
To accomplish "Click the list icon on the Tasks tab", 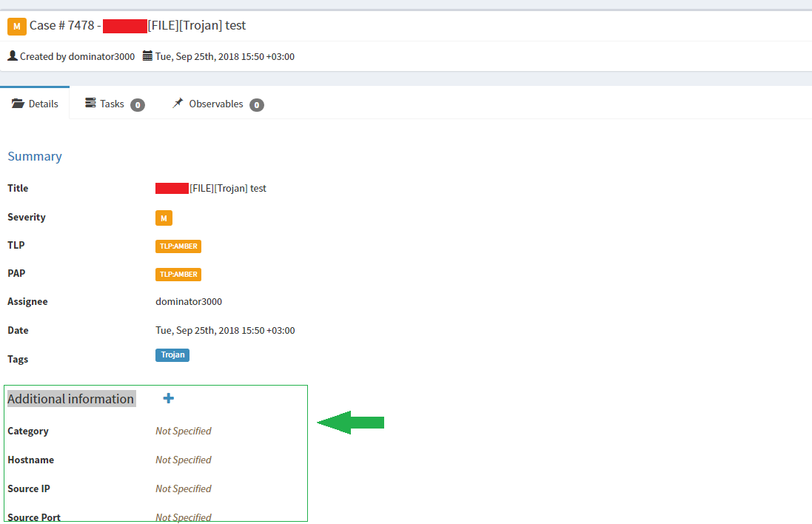I will 90,104.
